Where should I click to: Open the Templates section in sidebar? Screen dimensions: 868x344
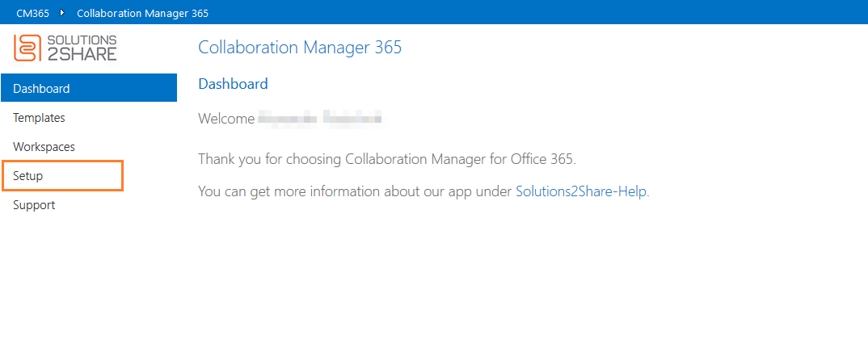click(39, 118)
